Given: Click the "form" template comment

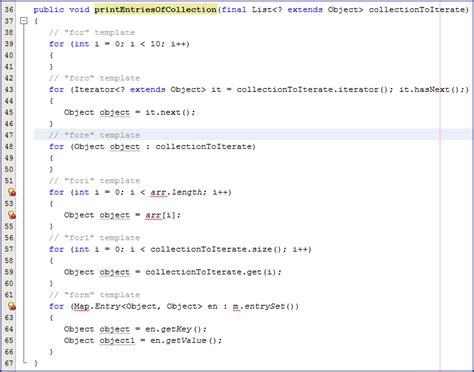Looking at the screenshot, I should (94, 295).
